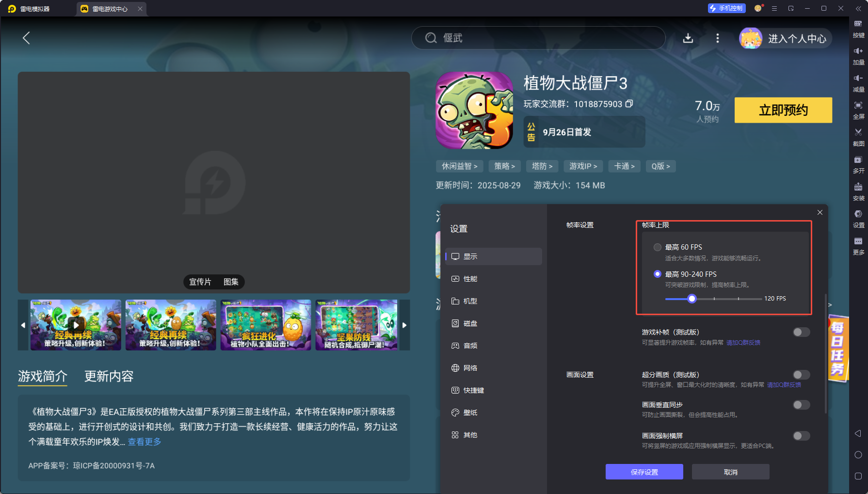This screenshot has width=868, height=494.
Task: Open the 多开 multi-instance tool
Action: [858, 165]
